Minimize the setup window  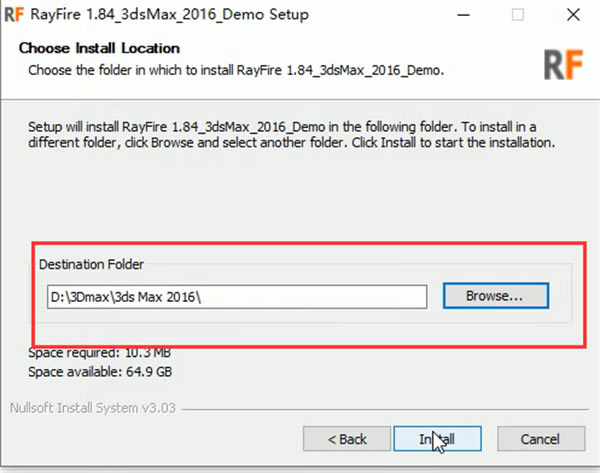pos(463,15)
